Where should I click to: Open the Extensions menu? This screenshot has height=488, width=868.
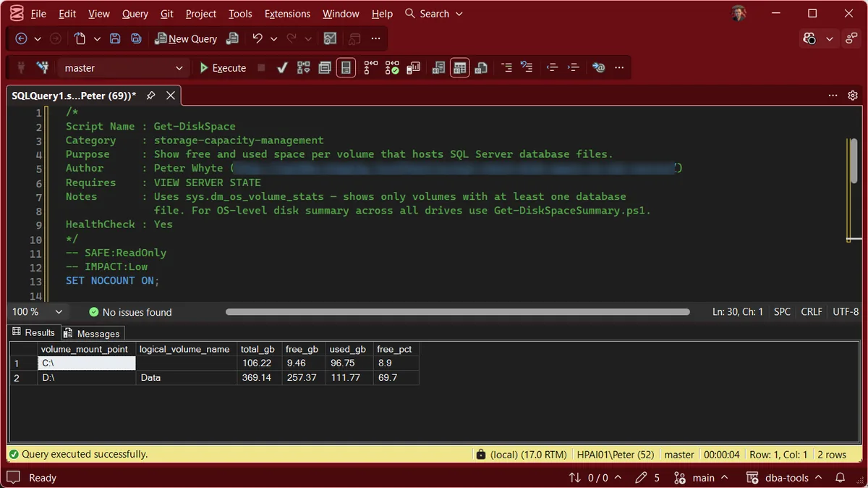click(287, 14)
